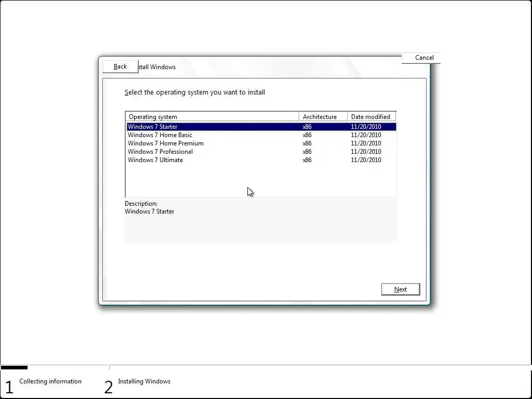
Task: Click the Installing Windows step label
Action: pos(144,381)
